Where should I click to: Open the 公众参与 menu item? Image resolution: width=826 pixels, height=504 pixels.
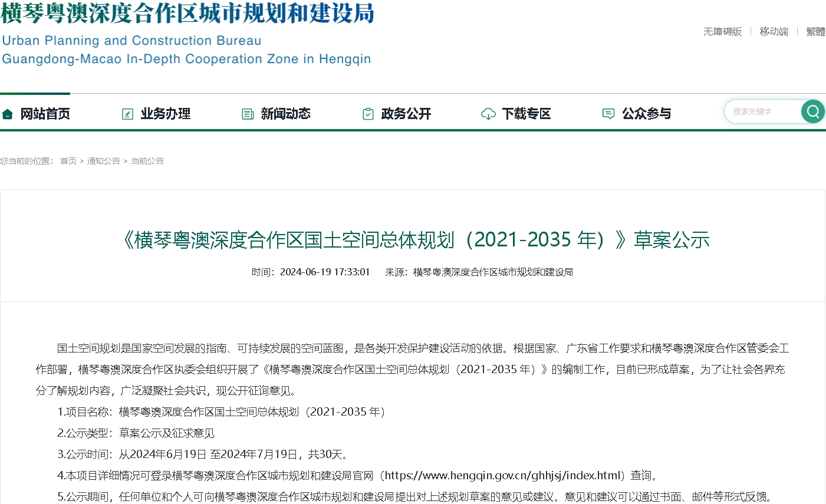point(646,114)
